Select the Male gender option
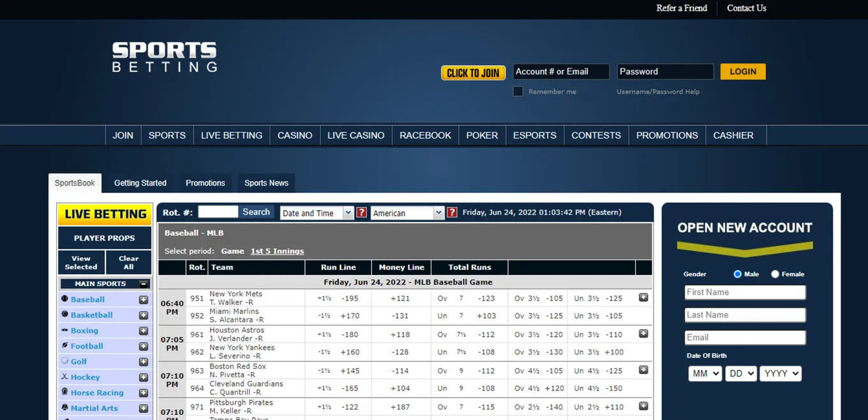868x420 pixels. (x=737, y=274)
